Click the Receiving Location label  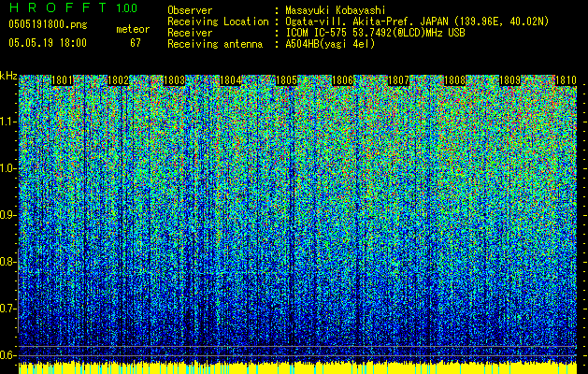[x=218, y=22]
